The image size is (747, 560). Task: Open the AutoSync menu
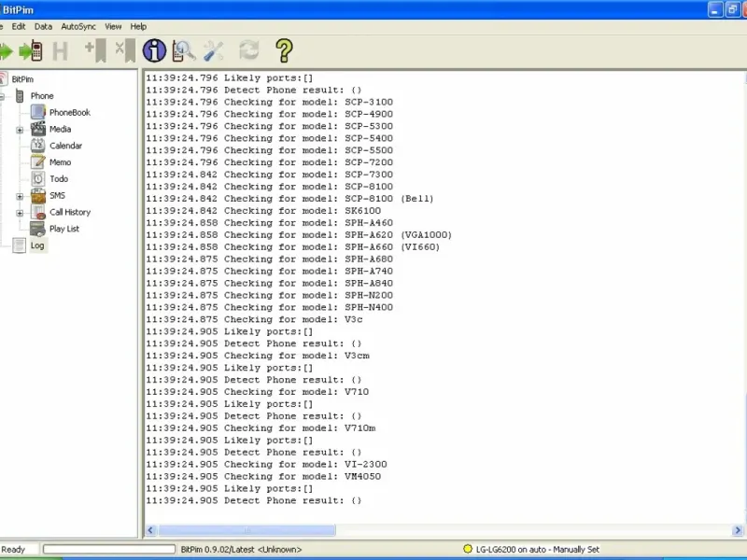(x=78, y=27)
